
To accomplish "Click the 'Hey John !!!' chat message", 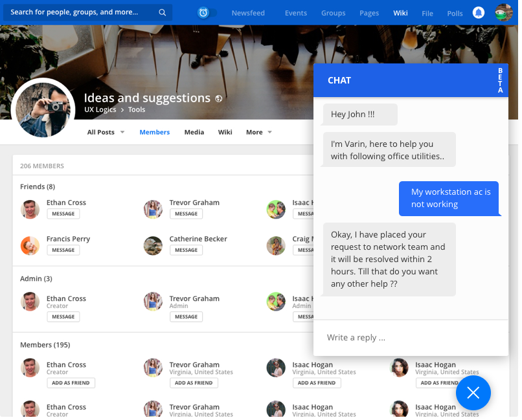I will click(360, 115).
